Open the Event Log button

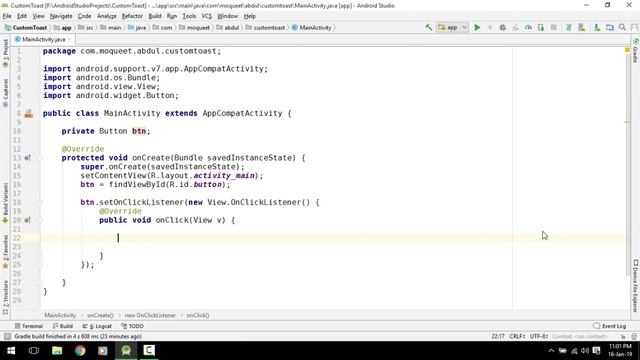pyautogui.click(x=610, y=326)
